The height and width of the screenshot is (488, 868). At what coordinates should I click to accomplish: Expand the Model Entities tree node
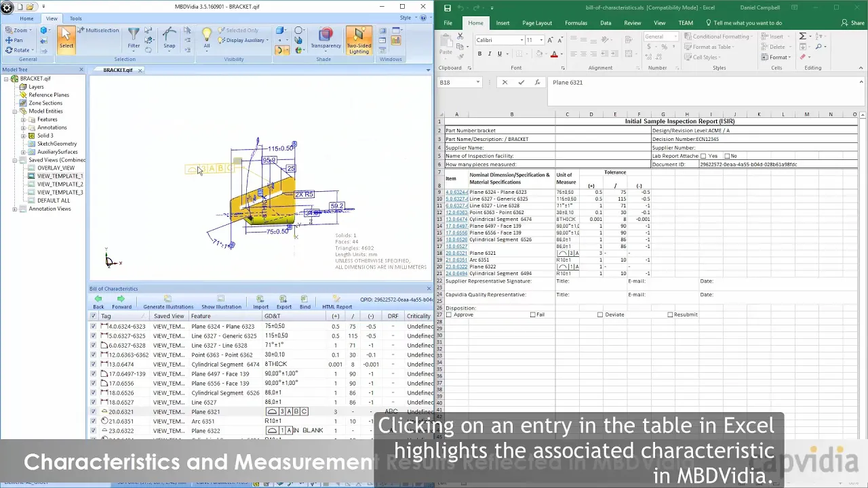pos(15,111)
